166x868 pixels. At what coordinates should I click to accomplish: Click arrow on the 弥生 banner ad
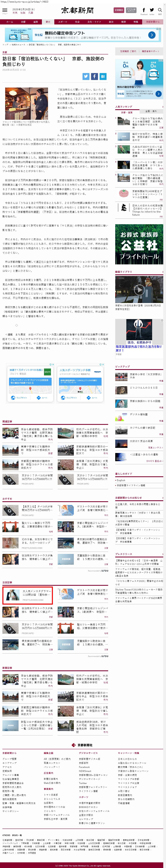152,35
